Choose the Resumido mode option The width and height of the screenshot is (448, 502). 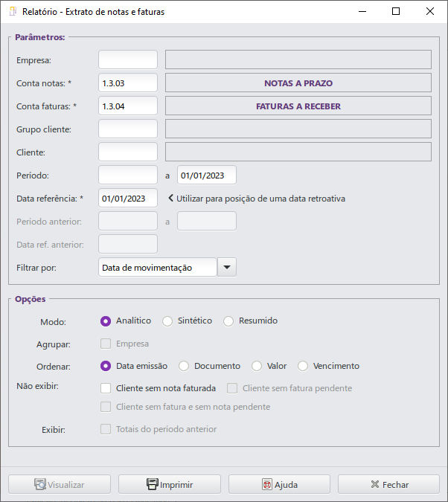pos(228,321)
